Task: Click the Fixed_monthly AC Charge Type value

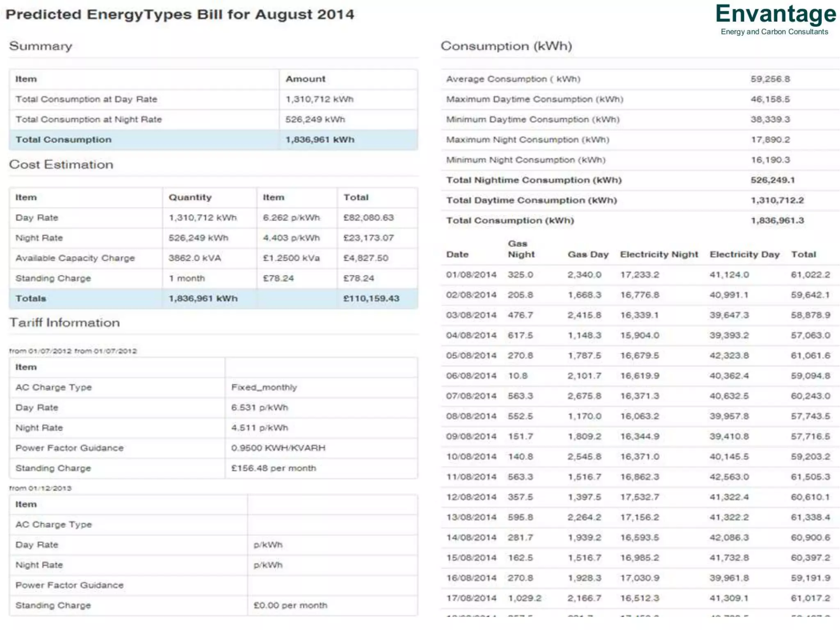Action: tap(264, 388)
